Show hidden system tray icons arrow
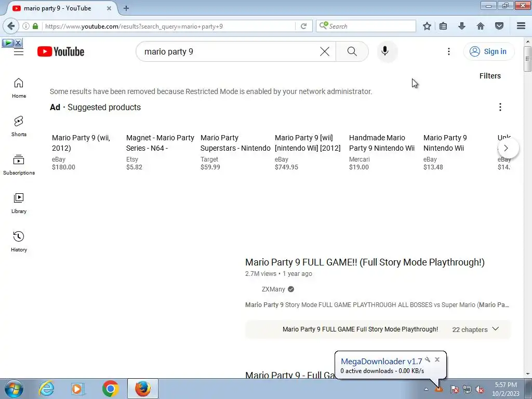532x399 pixels. (x=426, y=390)
